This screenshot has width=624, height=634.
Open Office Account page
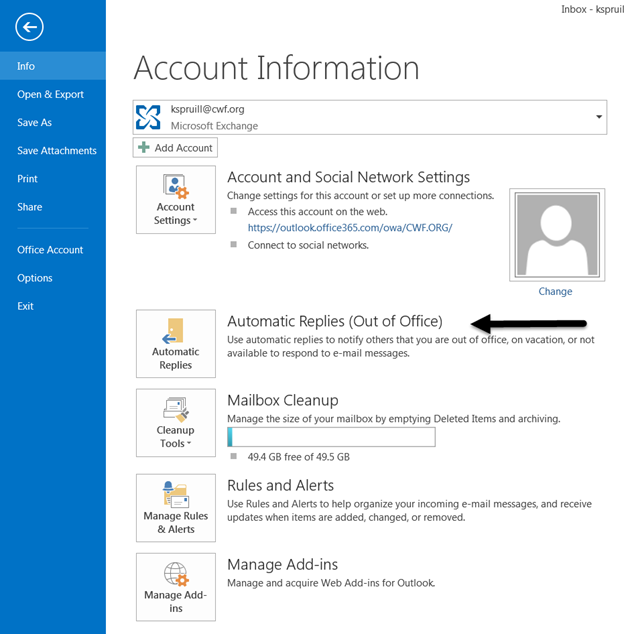(53, 250)
